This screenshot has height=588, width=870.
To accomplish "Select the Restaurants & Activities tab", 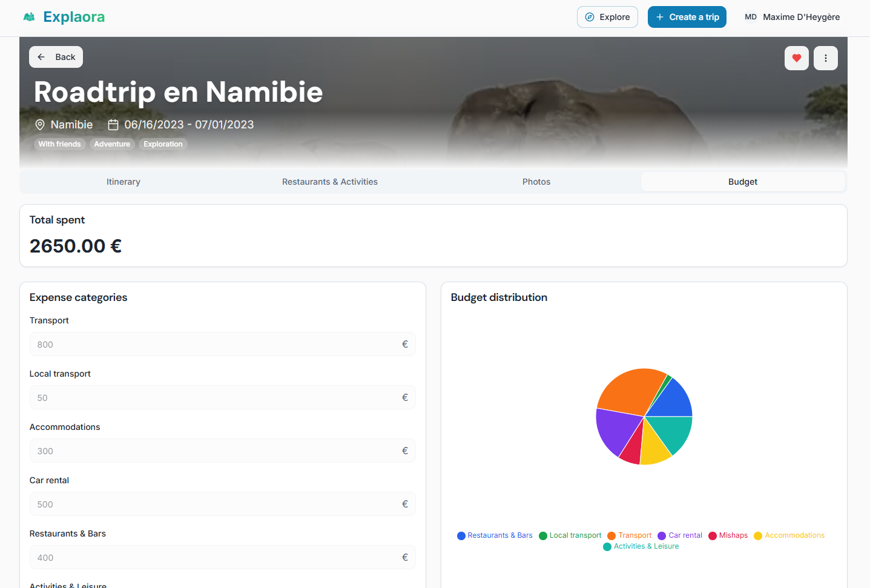I will click(x=329, y=182).
